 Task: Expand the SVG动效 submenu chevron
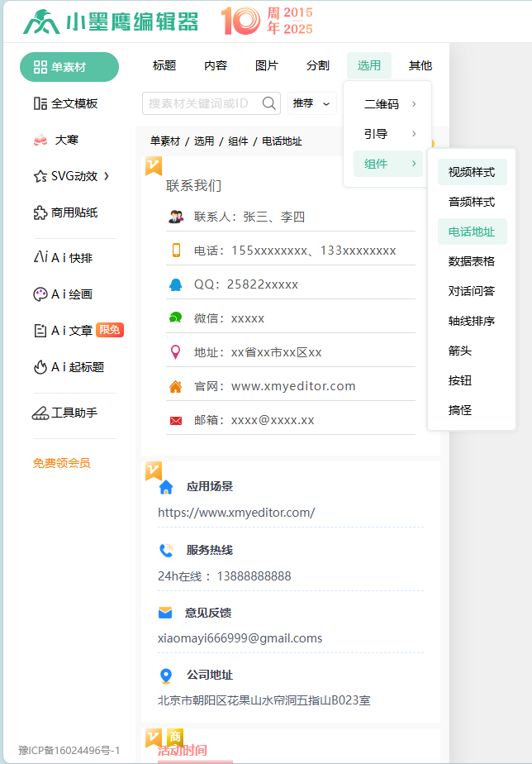pos(107,176)
